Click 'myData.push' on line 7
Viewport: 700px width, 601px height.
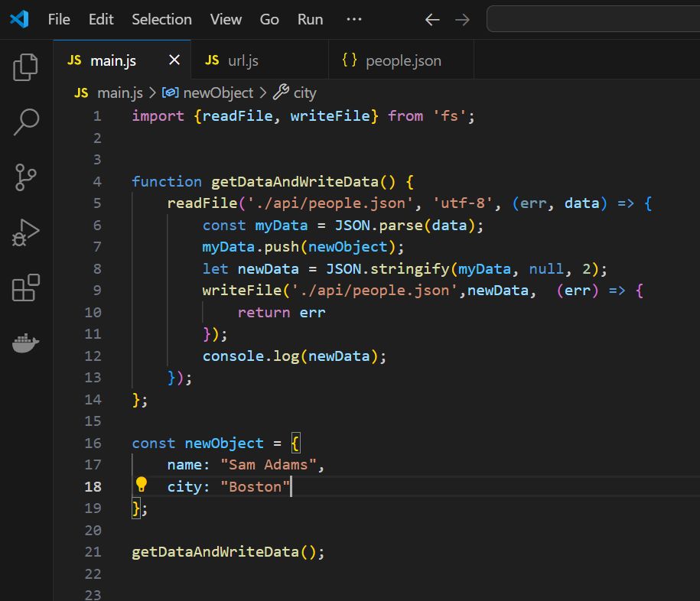250,247
